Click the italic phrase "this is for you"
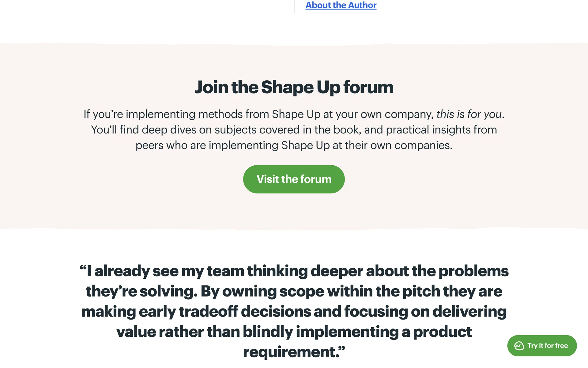588x368 pixels. (469, 114)
